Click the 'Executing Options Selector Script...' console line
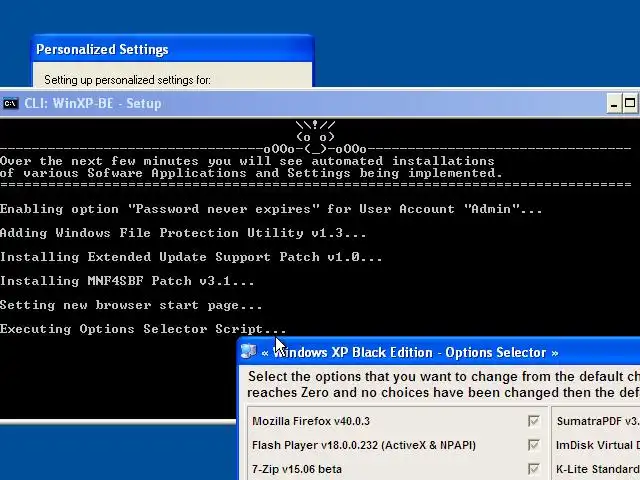Screen dimensions: 640x480 (x=143, y=329)
